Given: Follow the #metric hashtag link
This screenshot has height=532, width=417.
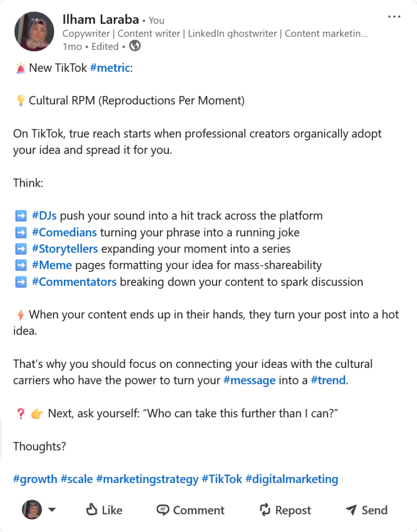Looking at the screenshot, I should coord(110,68).
